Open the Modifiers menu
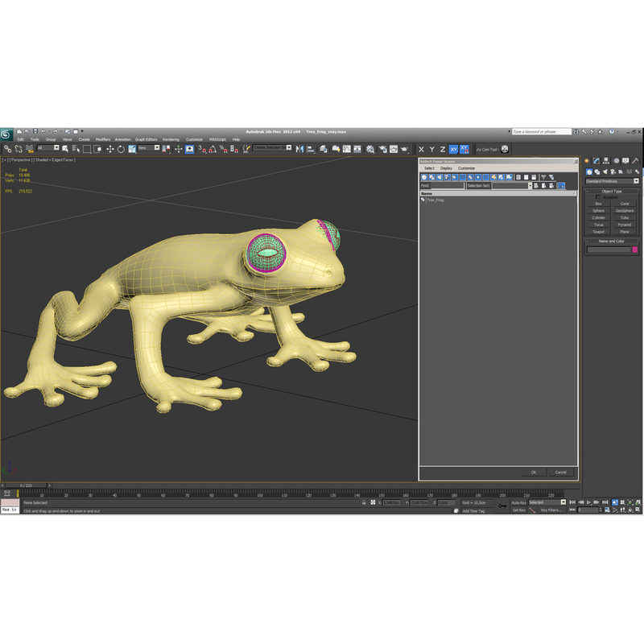Image resolution: width=644 pixels, height=644 pixels. 103,138
